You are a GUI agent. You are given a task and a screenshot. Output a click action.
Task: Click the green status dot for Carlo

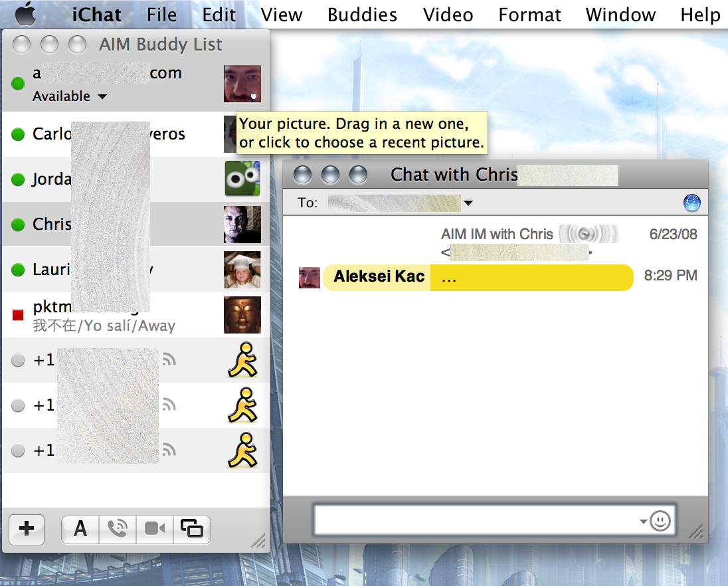click(x=18, y=135)
